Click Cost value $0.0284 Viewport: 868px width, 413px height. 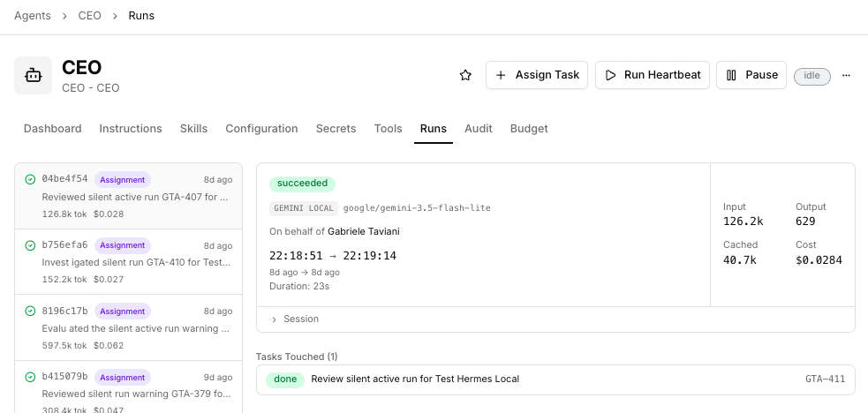[819, 259]
